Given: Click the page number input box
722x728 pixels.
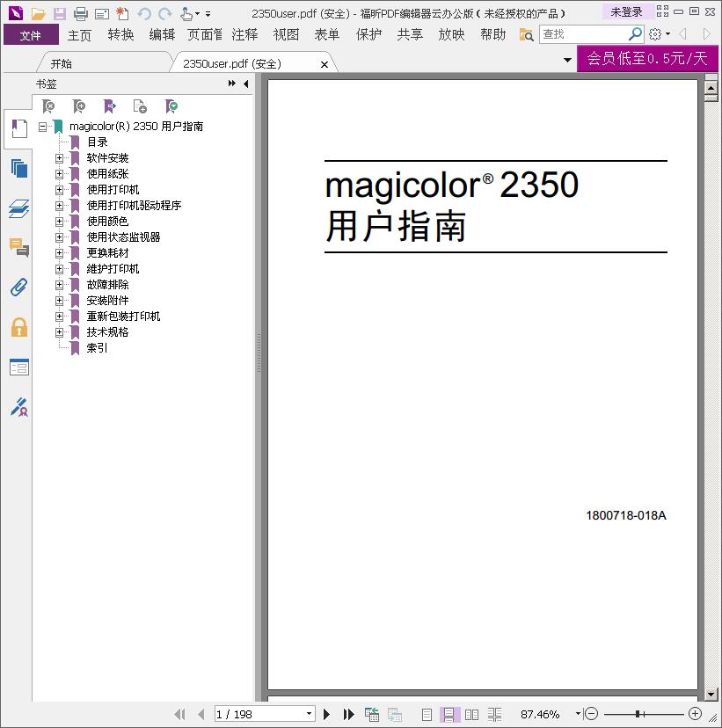Looking at the screenshot, I should click(x=259, y=714).
